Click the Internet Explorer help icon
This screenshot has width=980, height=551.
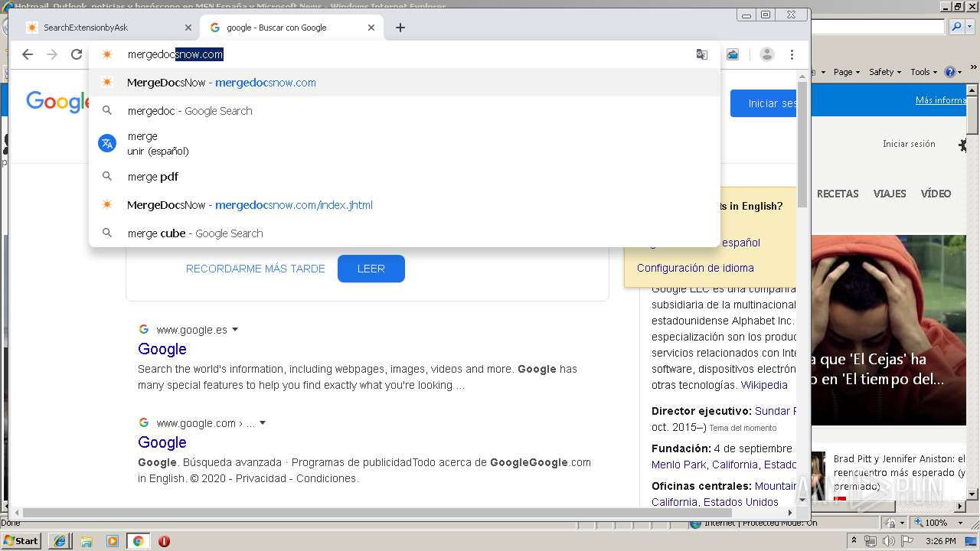point(950,72)
